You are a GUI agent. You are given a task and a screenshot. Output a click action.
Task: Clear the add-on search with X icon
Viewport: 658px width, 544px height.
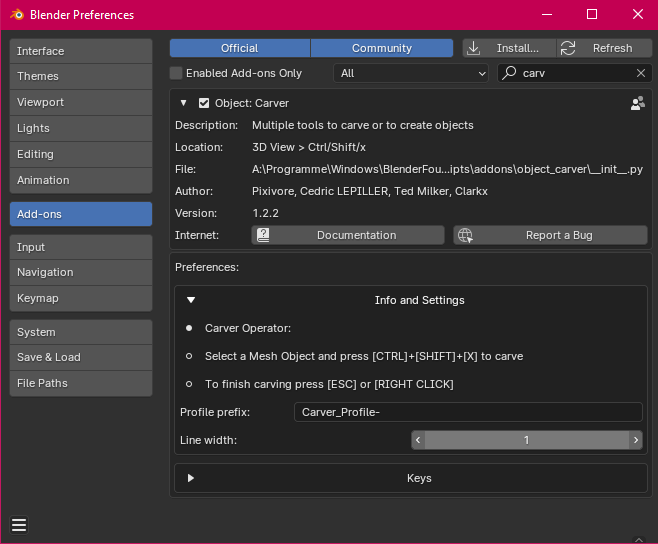click(640, 73)
